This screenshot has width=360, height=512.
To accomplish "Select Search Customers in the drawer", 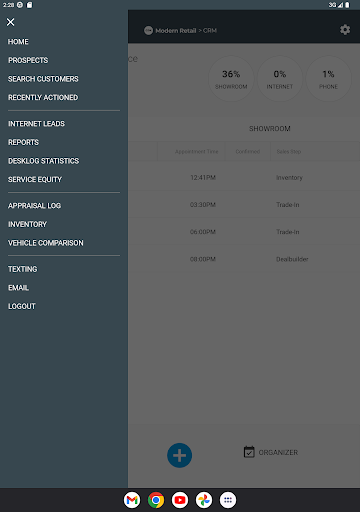I will click(43, 79).
